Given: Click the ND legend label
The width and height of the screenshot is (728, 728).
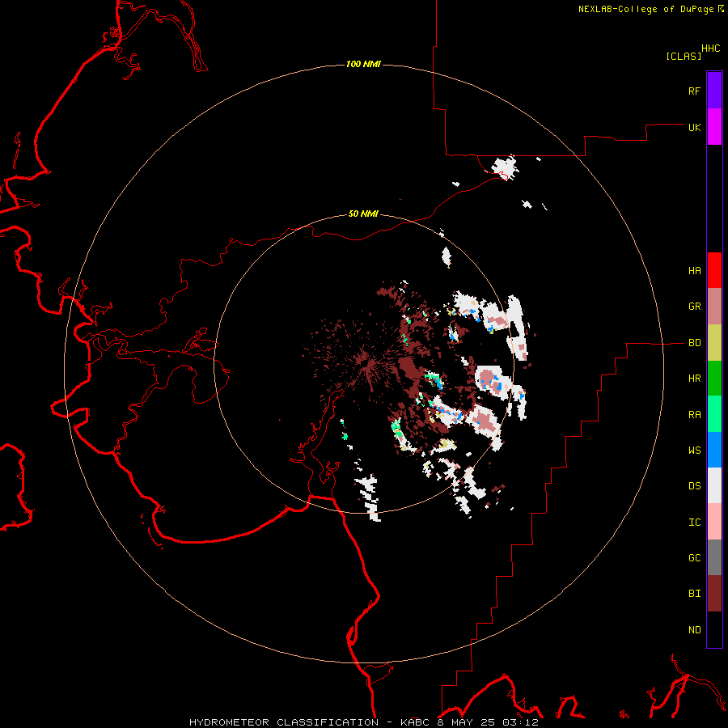Looking at the screenshot, I should tap(694, 630).
